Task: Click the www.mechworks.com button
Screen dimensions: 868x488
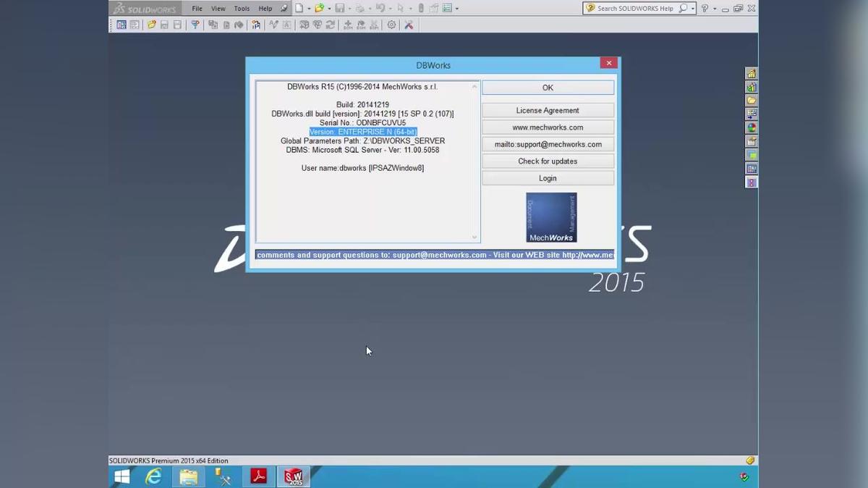Action: [x=548, y=127]
